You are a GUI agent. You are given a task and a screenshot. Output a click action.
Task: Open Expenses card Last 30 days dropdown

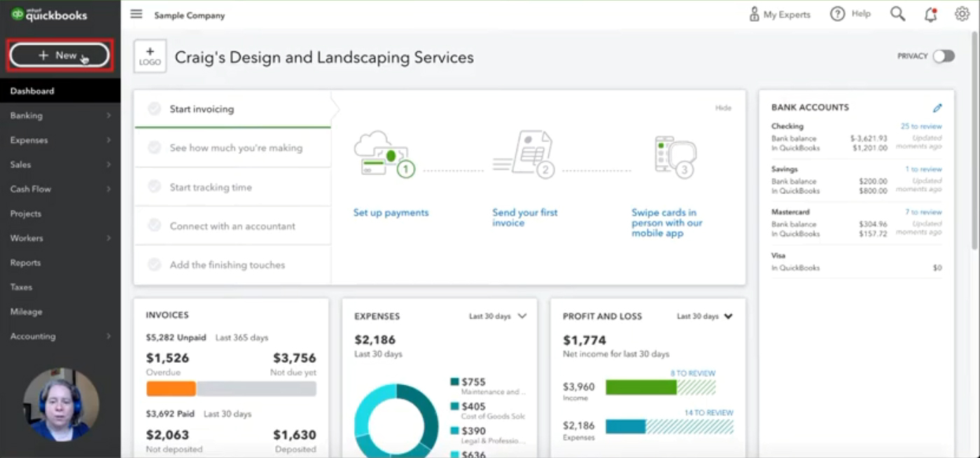coord(498,317)
